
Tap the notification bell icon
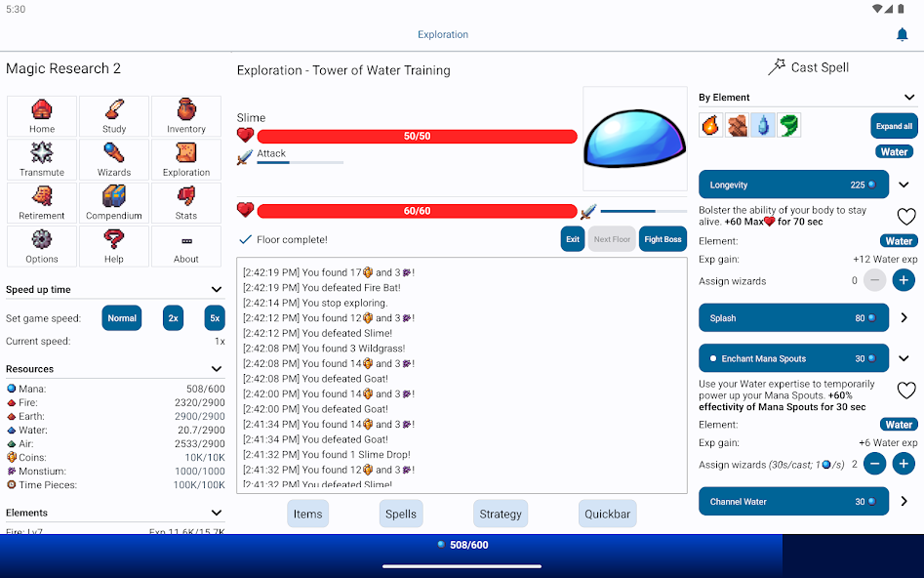902,35
